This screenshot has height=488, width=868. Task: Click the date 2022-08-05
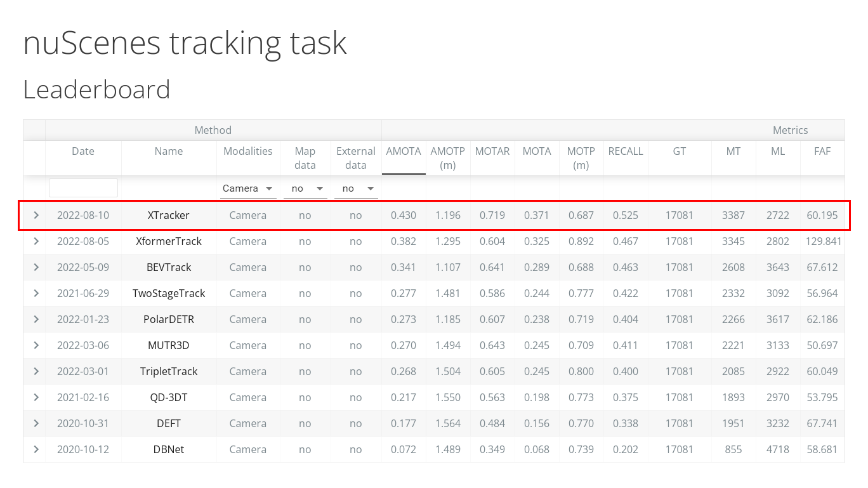tap(83, 241)
